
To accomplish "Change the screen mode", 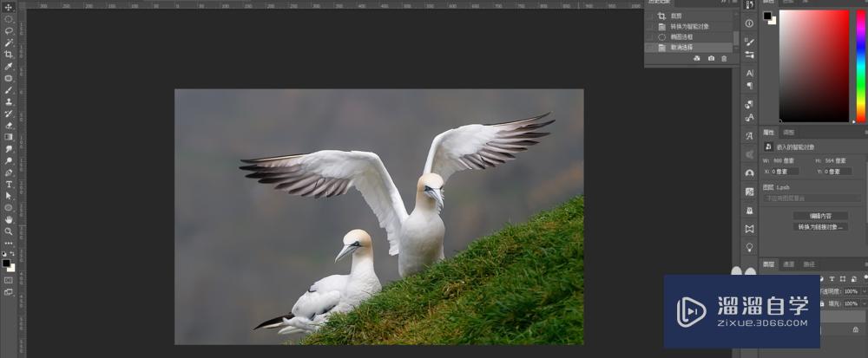I will (x=9, y=292).
